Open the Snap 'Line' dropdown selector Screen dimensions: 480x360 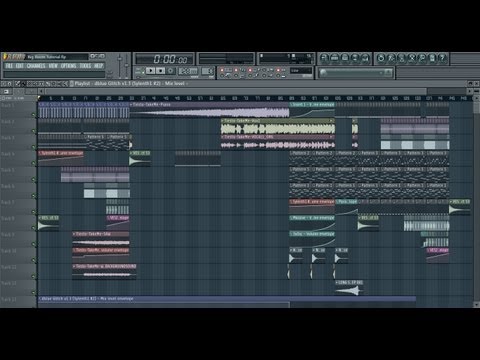point(301,71)
